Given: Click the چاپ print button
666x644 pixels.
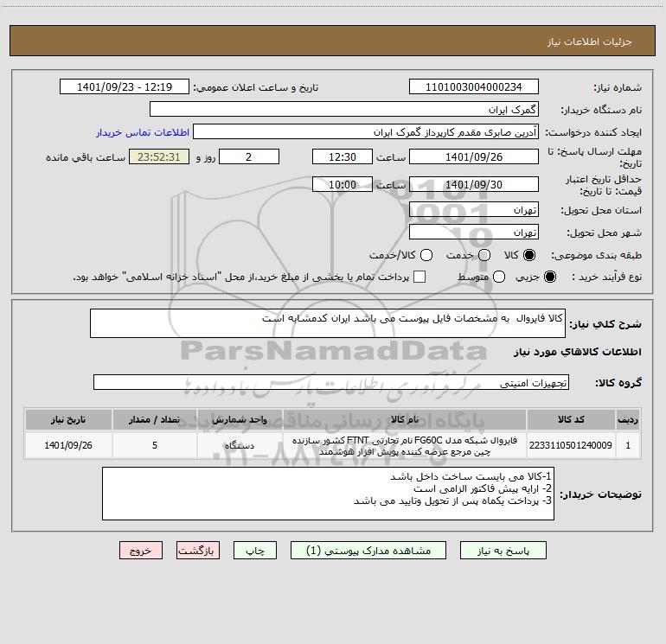Looking at the screenshot, I should click(255, 551).
